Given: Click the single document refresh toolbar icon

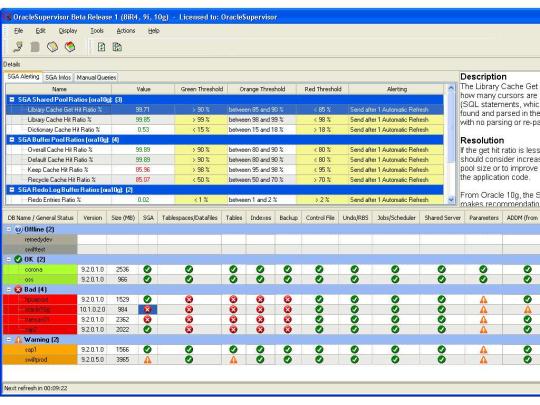Looking at the screenshot, I should (x=101, y=47).
